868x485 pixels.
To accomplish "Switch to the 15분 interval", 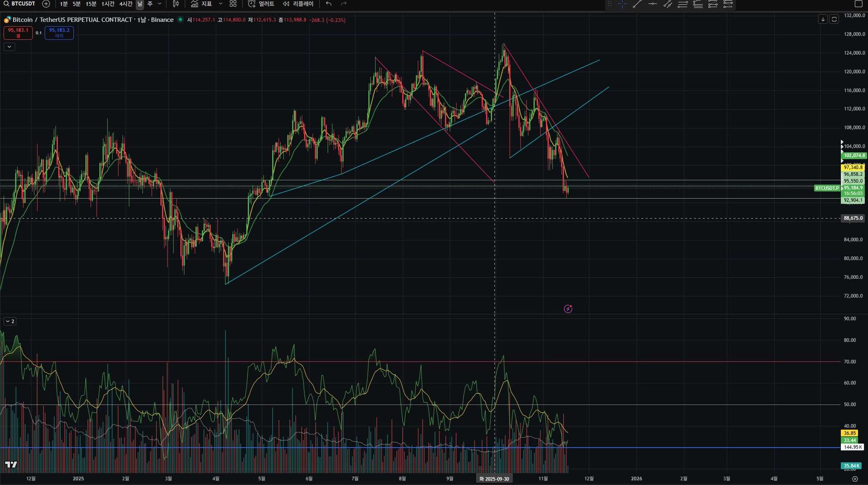I will [x=91, y=4].
